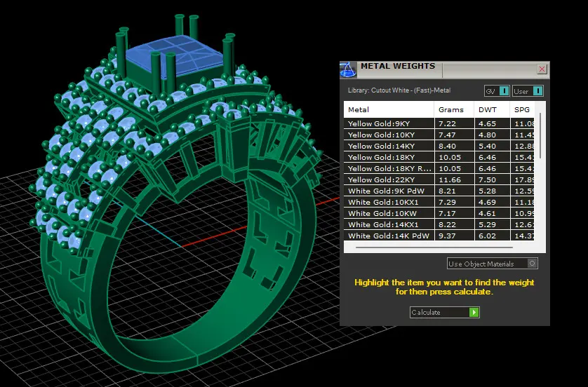Click the METAL WEIGHTS title bar

[x=444, y=69]
